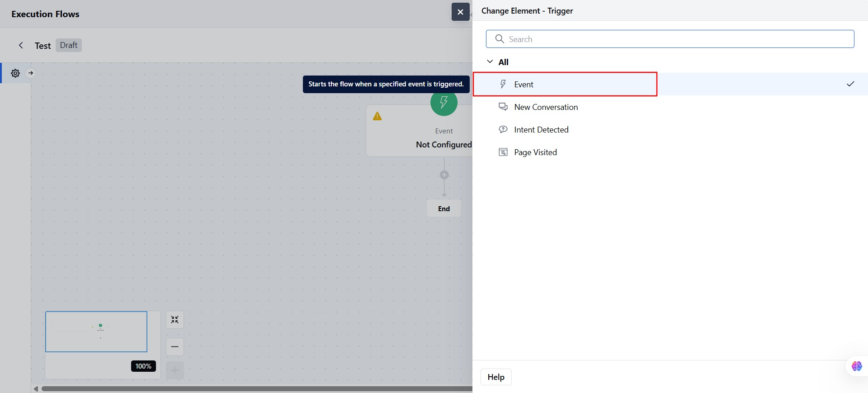Open the AI assistant brain icon
Viewport: 868px width, 393px height.
click(x=857, y=366)
